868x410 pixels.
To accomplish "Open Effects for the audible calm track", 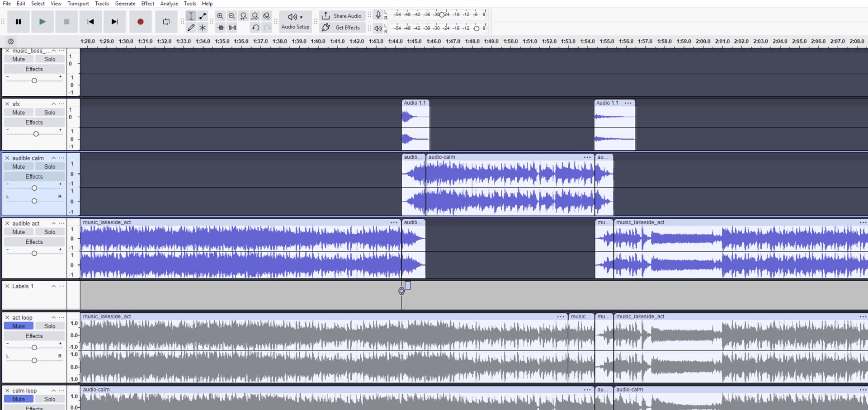I will (34, 177).
